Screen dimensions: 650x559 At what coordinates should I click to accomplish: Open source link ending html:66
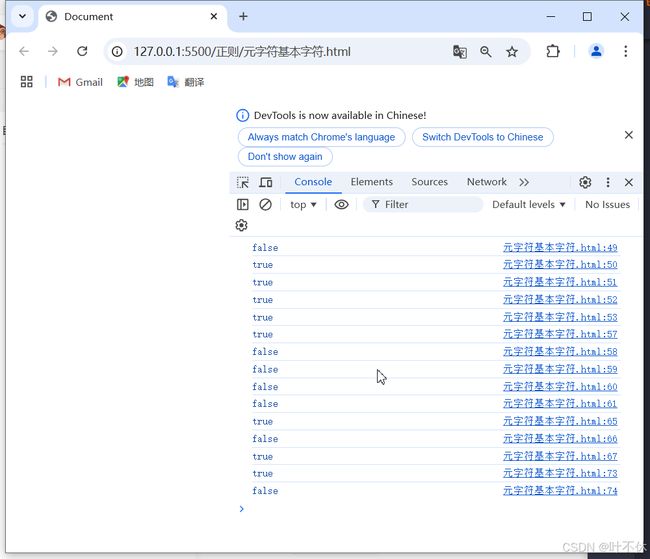(560, 439)
